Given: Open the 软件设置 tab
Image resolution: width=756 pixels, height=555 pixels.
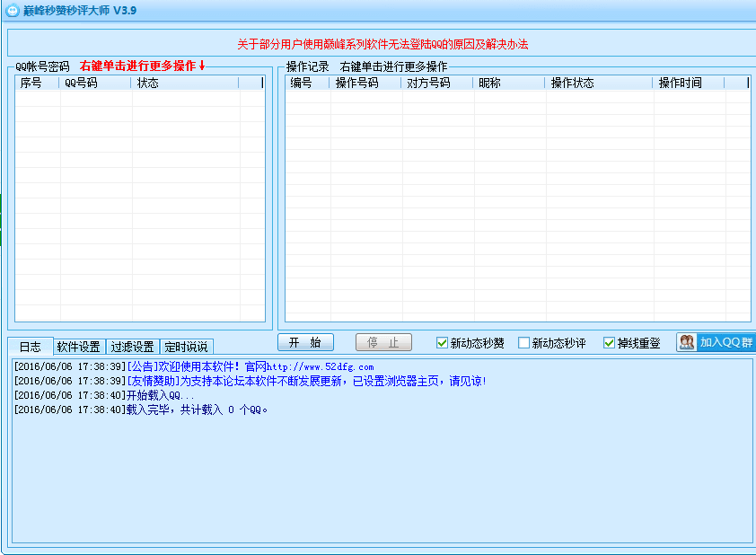Looking at the screenshot, I should pos(79,347).
